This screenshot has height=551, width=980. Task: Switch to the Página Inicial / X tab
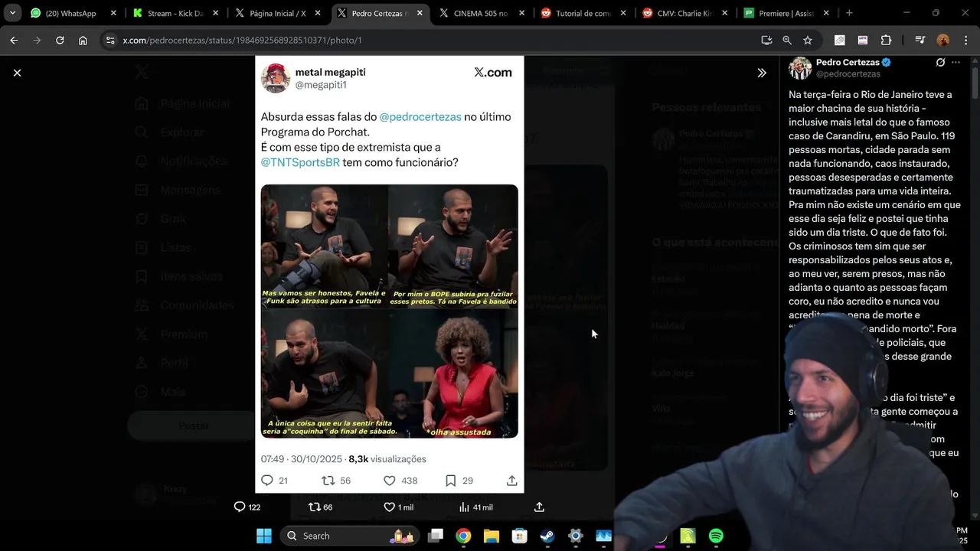277,13
